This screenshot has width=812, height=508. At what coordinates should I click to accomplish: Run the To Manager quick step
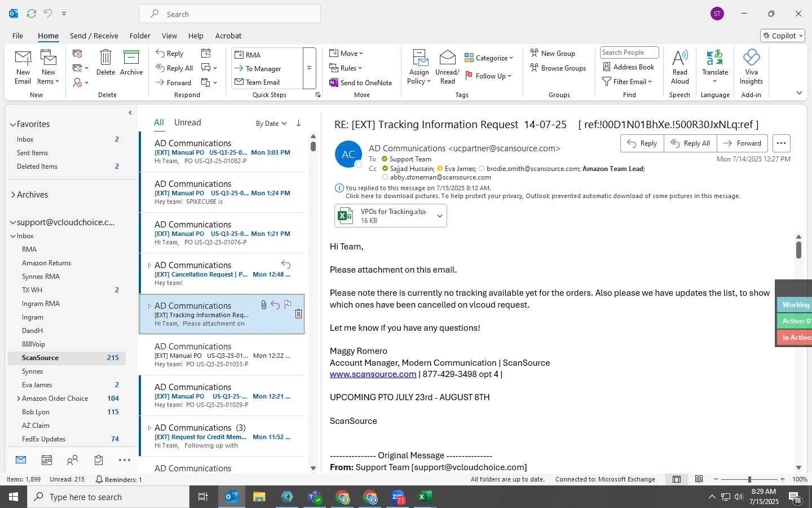tap(263, 68)
